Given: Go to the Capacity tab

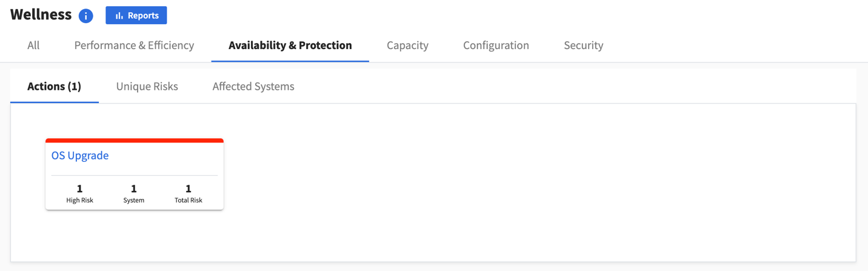Looking at the screenshot, I should [x=407, y=45].
